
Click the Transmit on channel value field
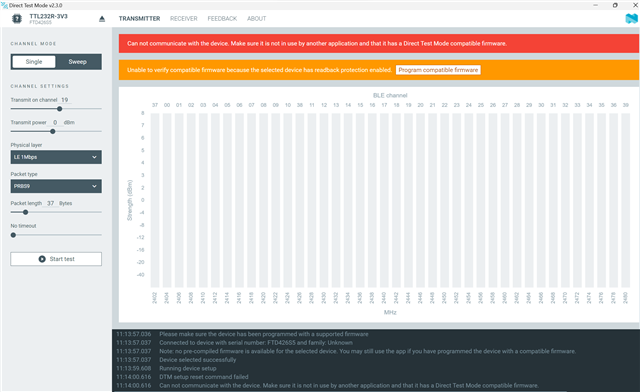[x=65, y=100]
